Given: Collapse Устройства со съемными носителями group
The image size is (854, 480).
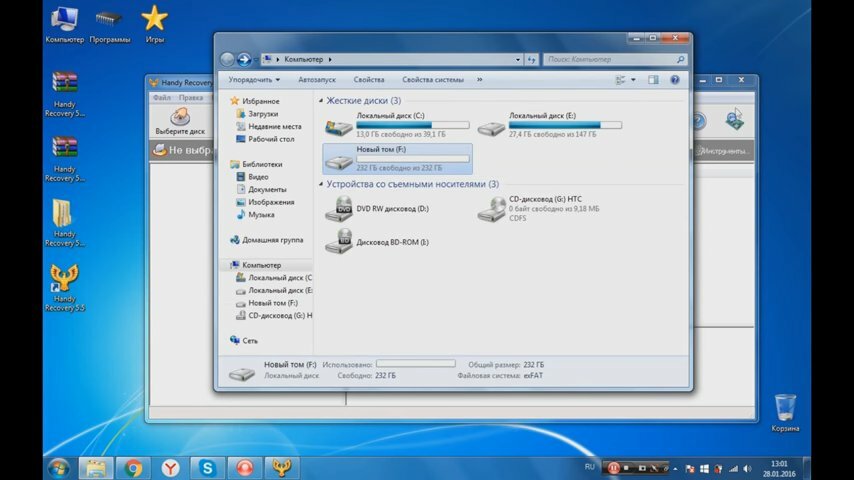Looking at the screenshot, I should [x=321, y=184].
